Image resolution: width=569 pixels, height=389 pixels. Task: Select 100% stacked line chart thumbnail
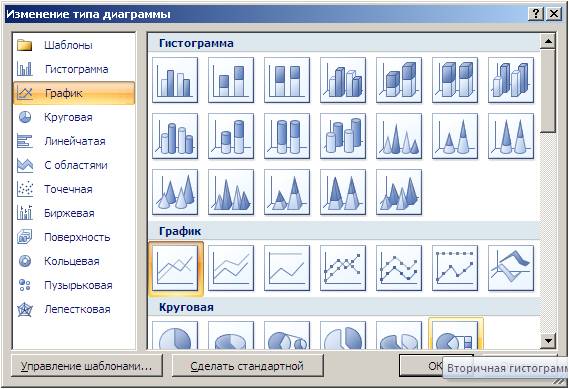(x=287, y=268)
